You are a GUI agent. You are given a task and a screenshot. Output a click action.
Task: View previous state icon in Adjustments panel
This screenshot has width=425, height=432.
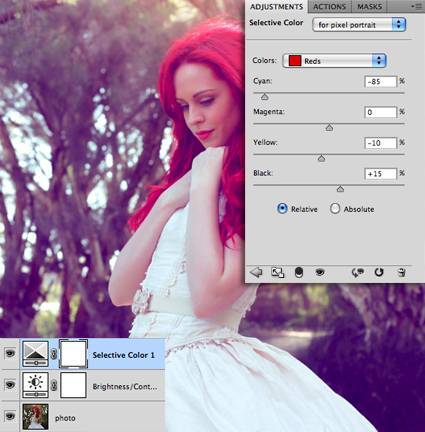(358, 272)
